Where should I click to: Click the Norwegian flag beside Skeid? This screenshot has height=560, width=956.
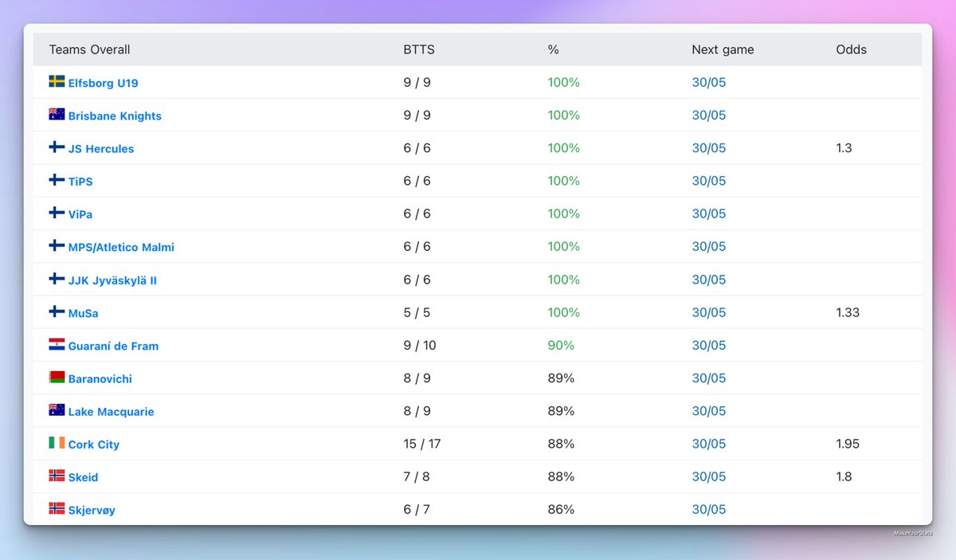[57, 476]
